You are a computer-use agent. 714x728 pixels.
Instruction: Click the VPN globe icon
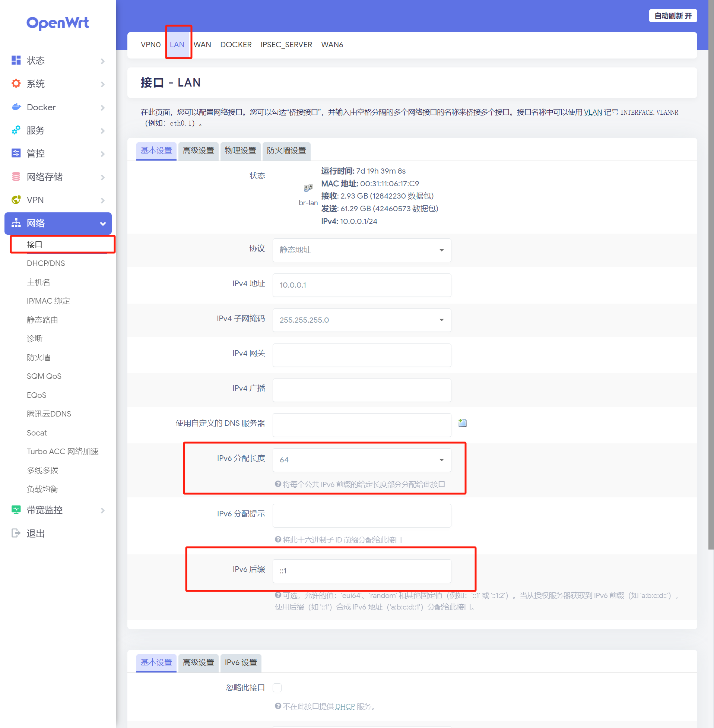point(16,200)
